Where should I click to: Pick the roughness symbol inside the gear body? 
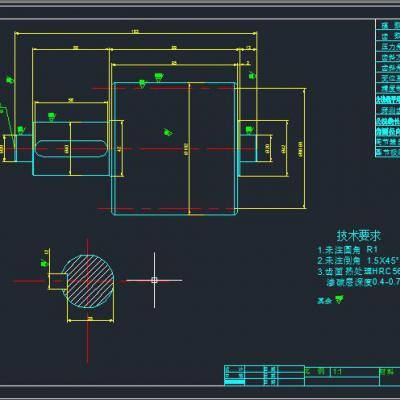pyautogui.click(x=168, y=133)
